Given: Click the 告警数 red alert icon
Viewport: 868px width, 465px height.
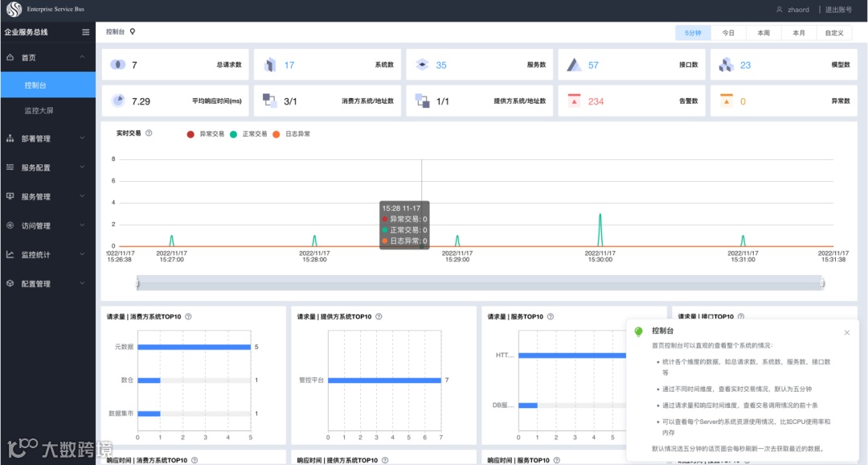Looking at the screenshot, I should coord(574,101).
